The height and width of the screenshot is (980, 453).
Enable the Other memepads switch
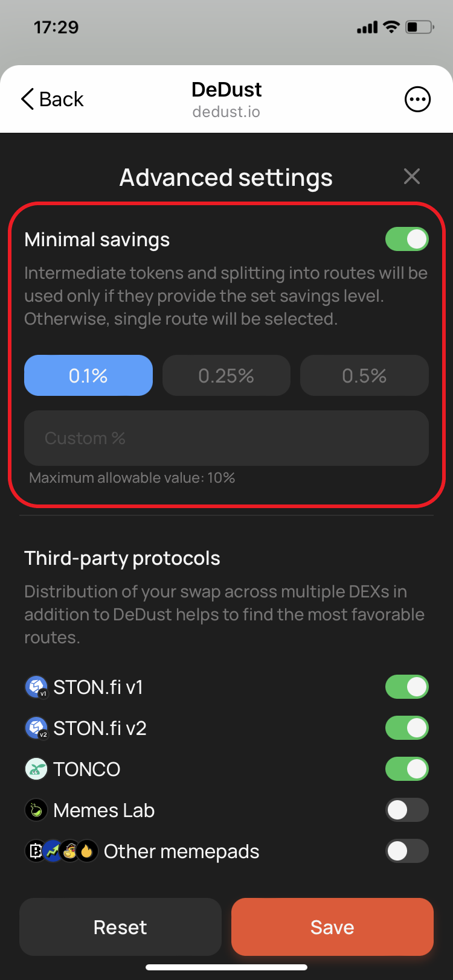(x=407, y=851)
